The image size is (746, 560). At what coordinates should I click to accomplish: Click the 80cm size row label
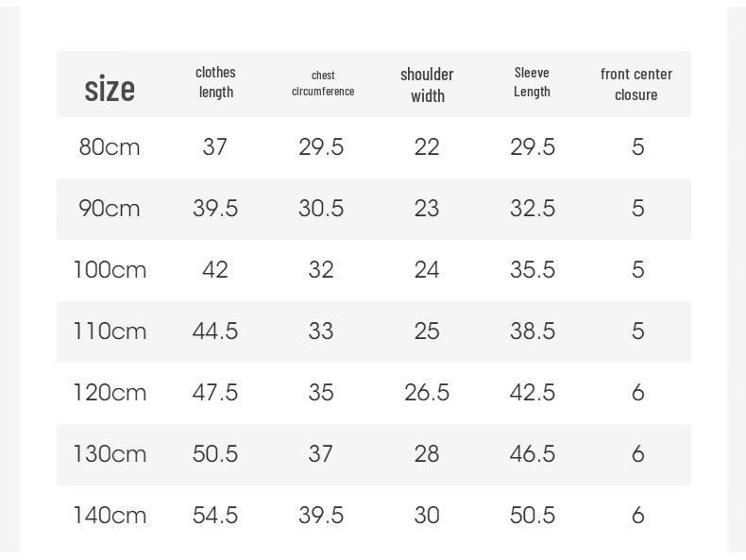click(110, 147)
